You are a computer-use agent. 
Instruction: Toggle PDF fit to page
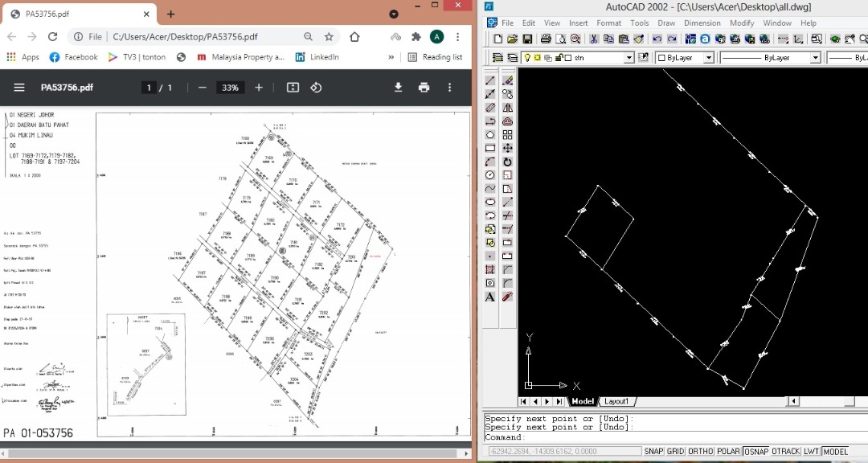pyautogui.click(x=293, y=88)
